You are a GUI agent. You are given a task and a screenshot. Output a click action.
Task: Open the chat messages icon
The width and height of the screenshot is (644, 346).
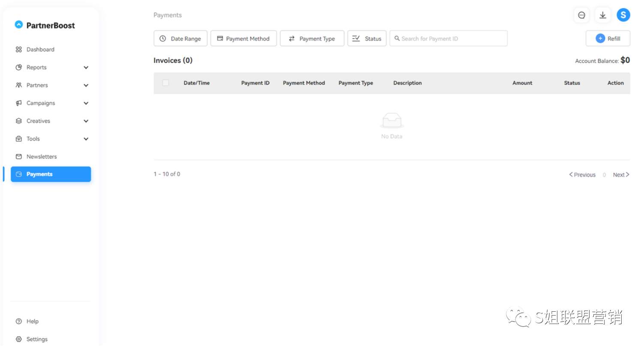click(581, 15)
